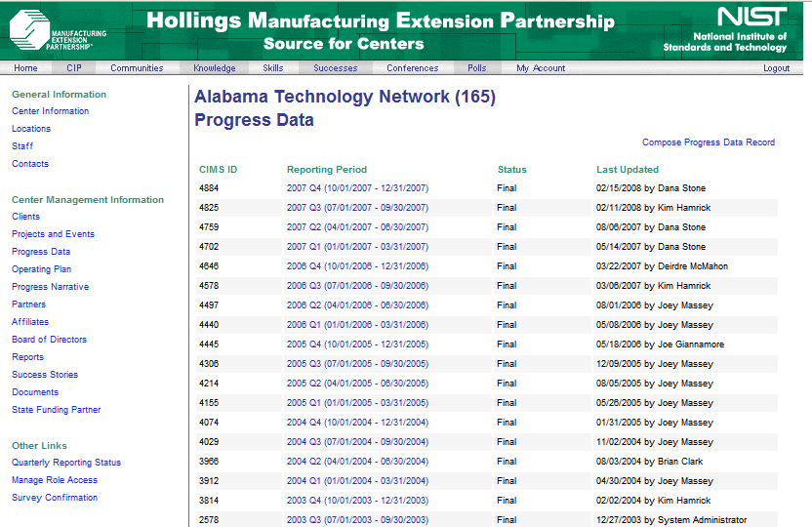The height and width of the screenshot is (527, 812).
Task: Open the CIP menu tab
Action: 74,68
